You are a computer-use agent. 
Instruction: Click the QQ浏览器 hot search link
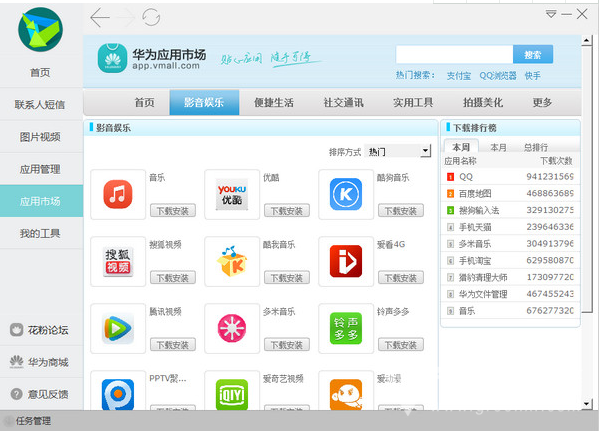pyautogui.click(x=498, y=76)
